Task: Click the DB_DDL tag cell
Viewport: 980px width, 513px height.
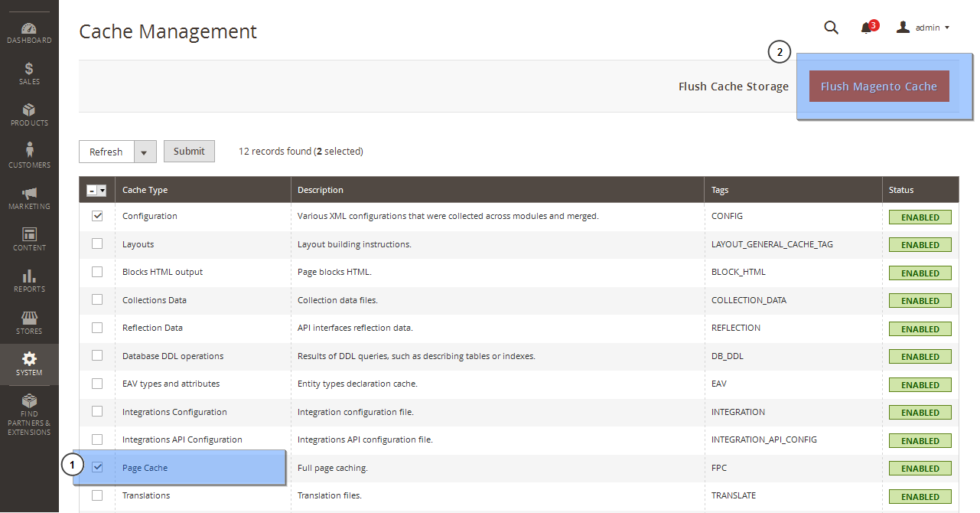Action: tap(728, 356)
